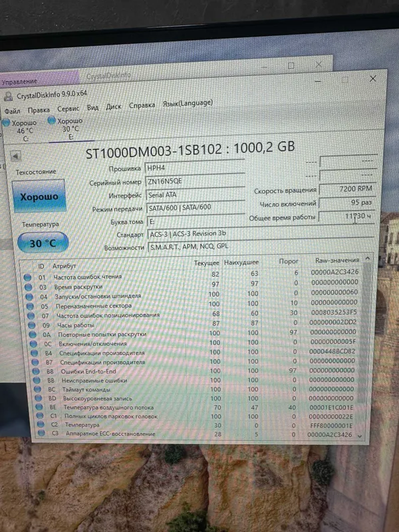Click the transfer mode field SATA/600
The image size is (399, 532).
(x=196, y=207)
